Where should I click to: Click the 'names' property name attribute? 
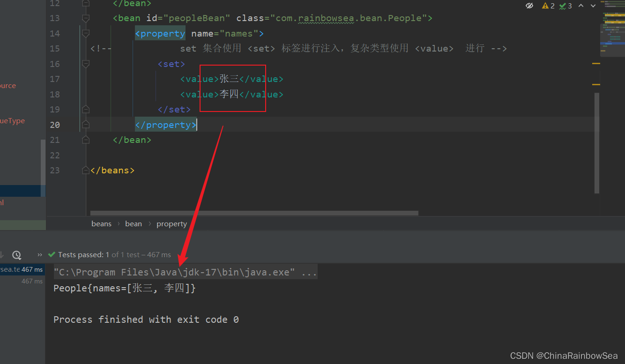[239, 34]
